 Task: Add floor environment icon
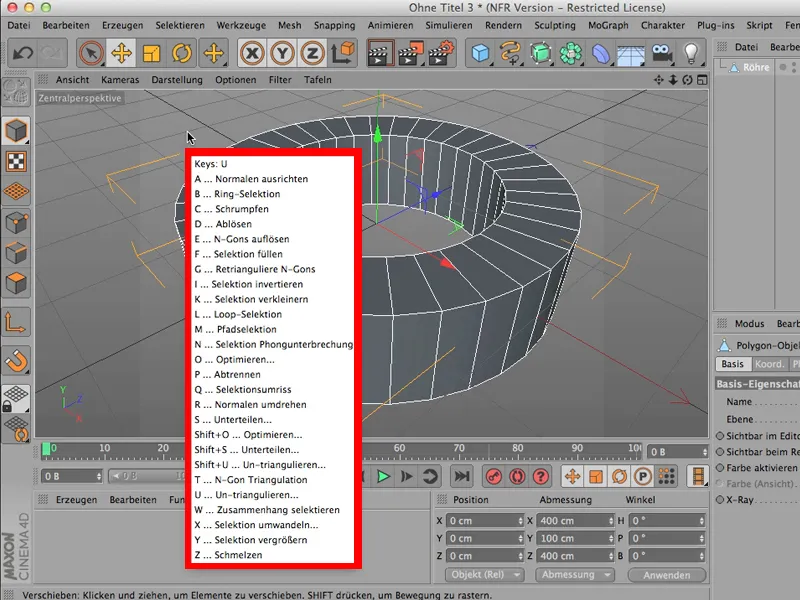631,54
